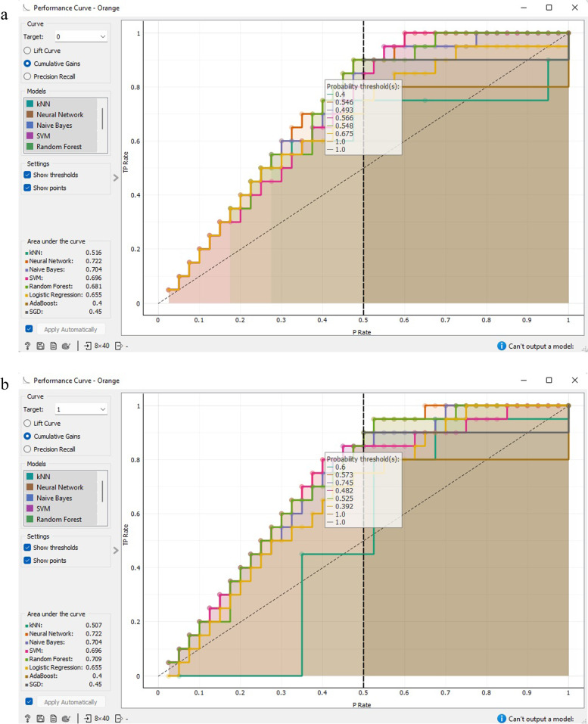Uncheck Apply Automatically checkbox, top window
The width and height of the screenshot is (588, 724).
(29, 329)
